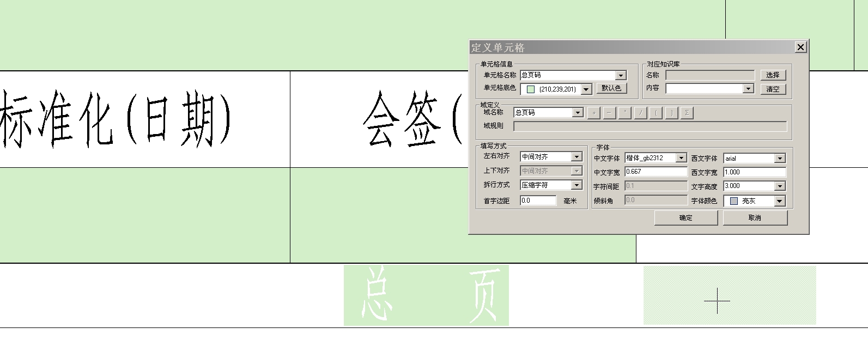Click the 取消 button
The height and width of the screenshot is (346, 868).
pyautogui.click(x=755, y=218)
